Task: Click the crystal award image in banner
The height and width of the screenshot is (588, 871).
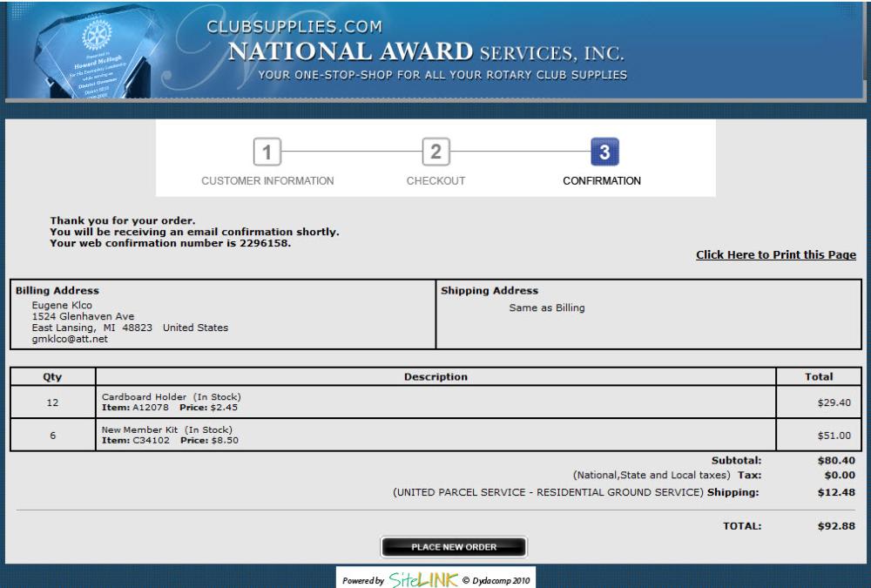Action: [x=94, y=53]
